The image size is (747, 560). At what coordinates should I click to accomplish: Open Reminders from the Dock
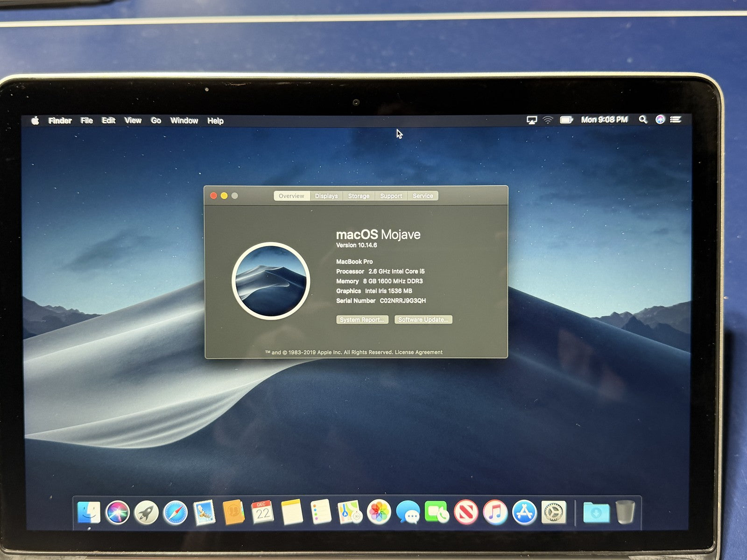(321, 512)
